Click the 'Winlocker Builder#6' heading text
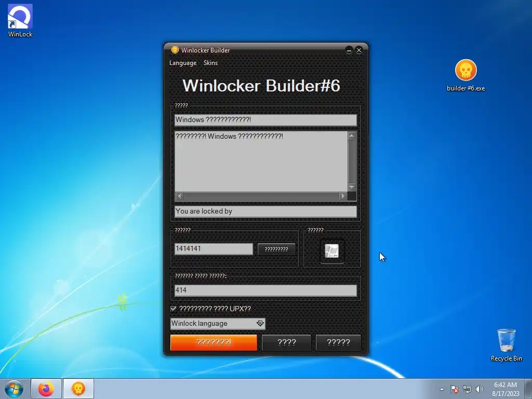532x399 pixels. point(261,86)
